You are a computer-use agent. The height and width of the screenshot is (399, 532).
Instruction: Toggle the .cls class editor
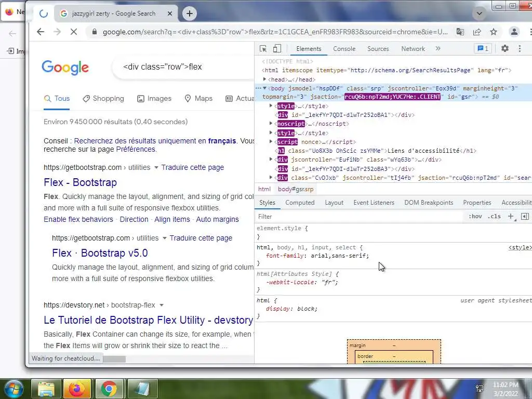pyautogui.click(x=494, y=217)
